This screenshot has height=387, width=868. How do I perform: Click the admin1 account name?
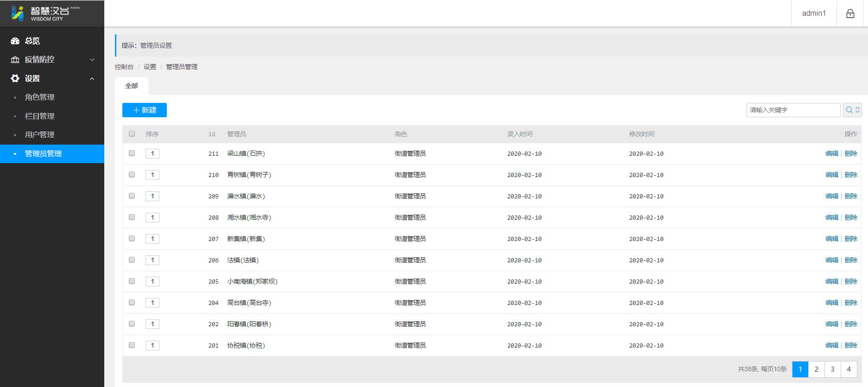[x=814, y=13]
